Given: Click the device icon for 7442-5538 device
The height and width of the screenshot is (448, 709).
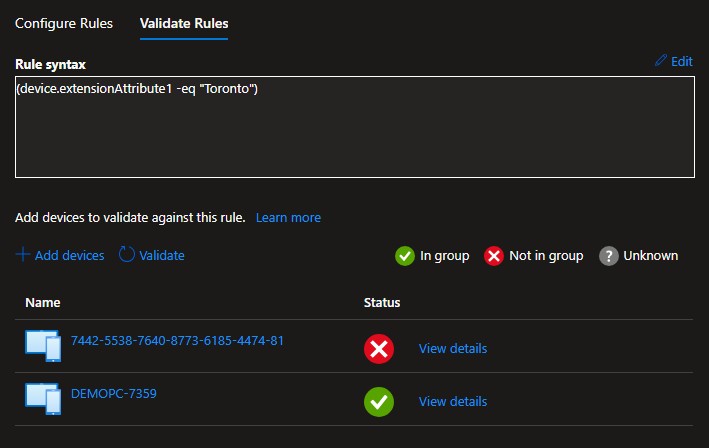Looking at the screenshot, I should 43,344.
